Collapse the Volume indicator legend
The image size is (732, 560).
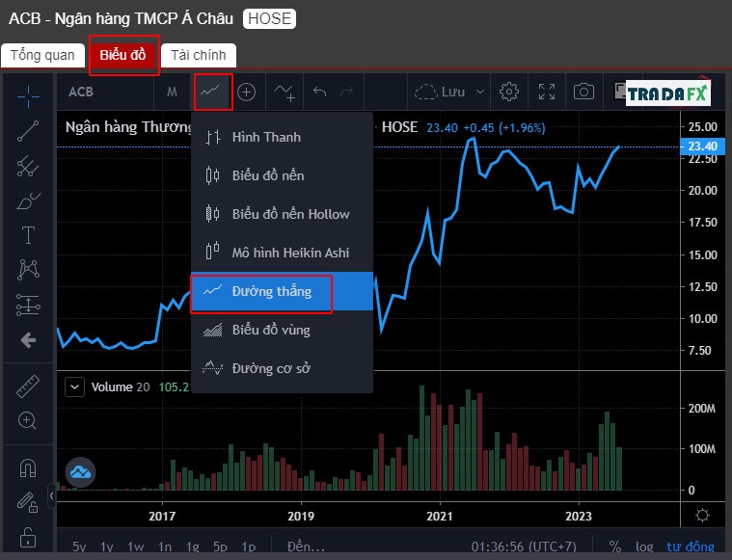pos(74,387)
